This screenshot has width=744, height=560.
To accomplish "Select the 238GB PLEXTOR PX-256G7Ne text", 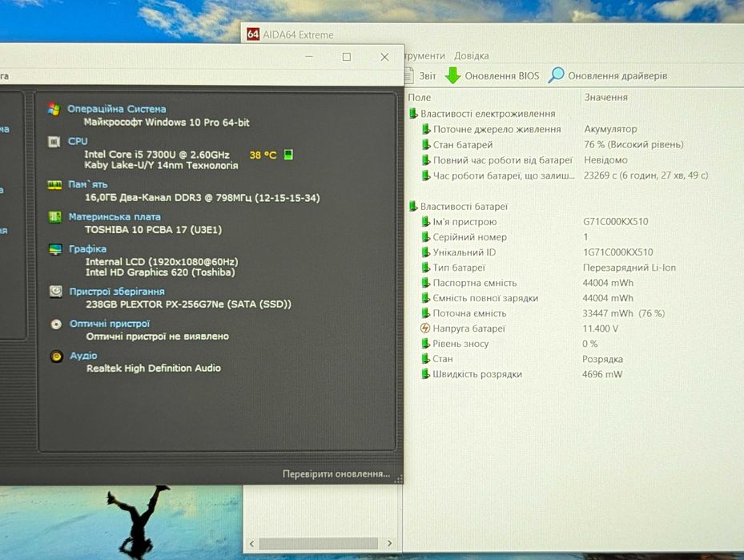I will [188, 304].
